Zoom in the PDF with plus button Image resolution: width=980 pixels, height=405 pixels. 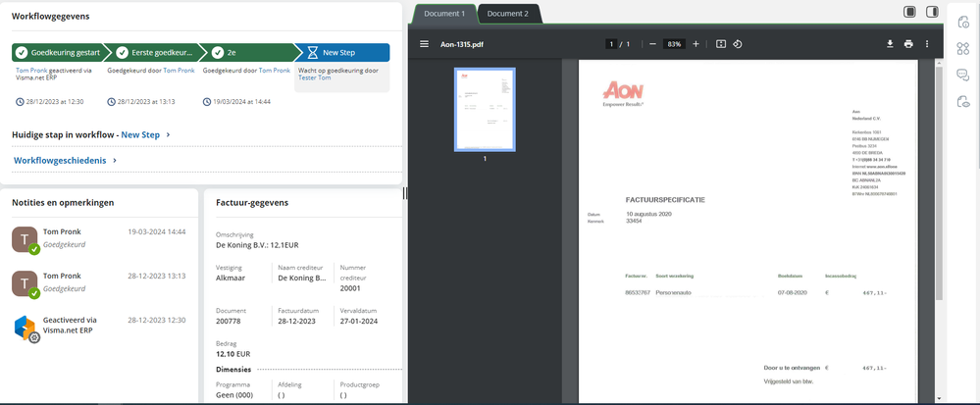(696, 44)
